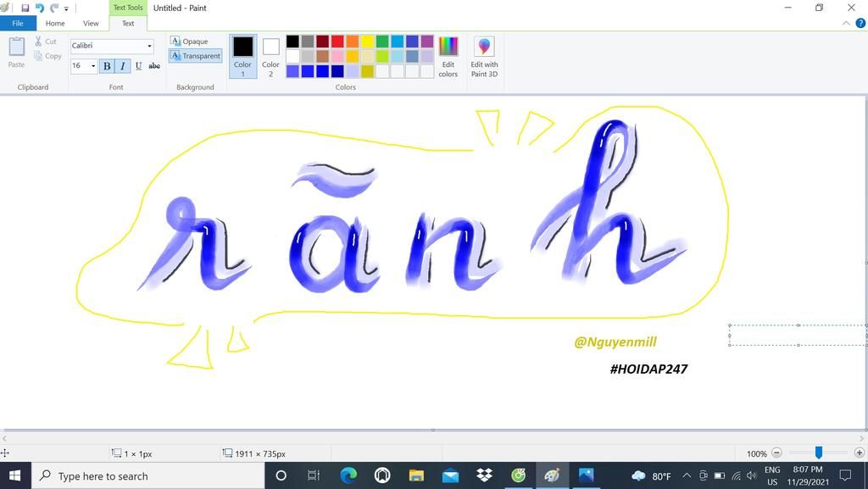Image resolution: width=868 pixels, height=489 pixels.
Task: Open Task View on taskbar
Action: [314, 475]
